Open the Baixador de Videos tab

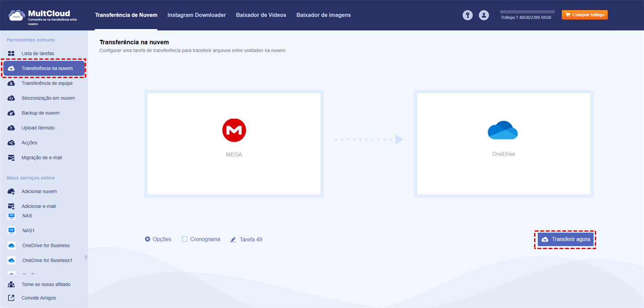coord(260,15)
